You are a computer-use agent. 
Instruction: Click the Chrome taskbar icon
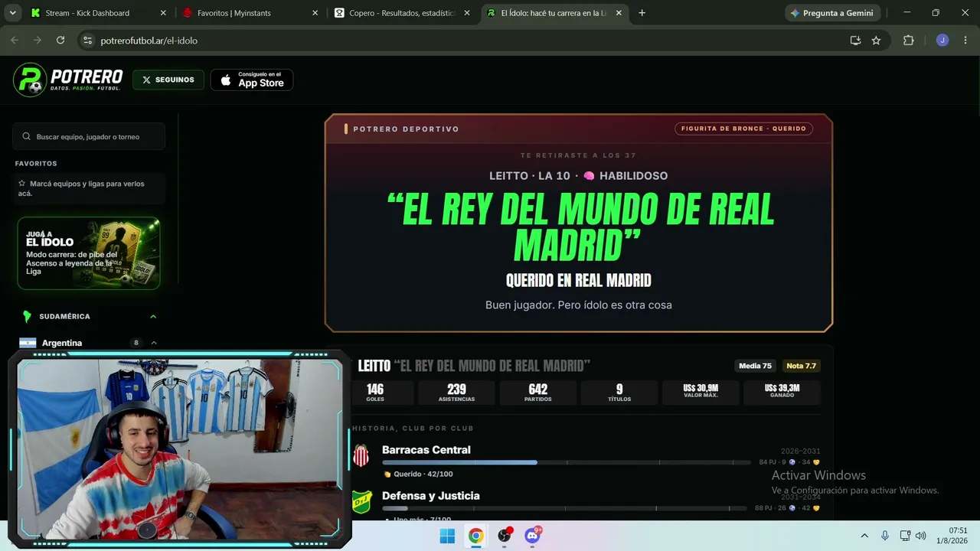click(475, 536)
